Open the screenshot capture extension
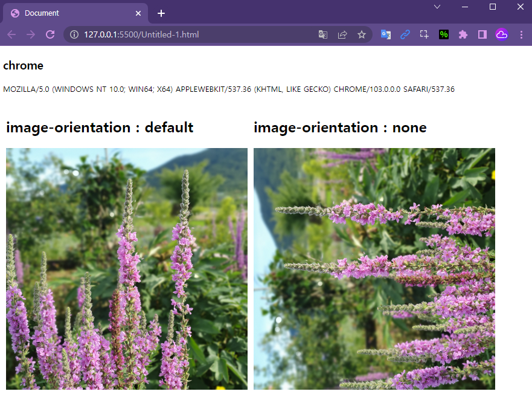This screenshot has height=400, width=532. point(424,34)
